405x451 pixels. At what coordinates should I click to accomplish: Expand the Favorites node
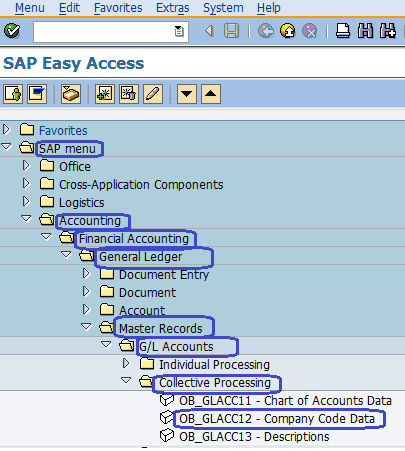point(6,129)
